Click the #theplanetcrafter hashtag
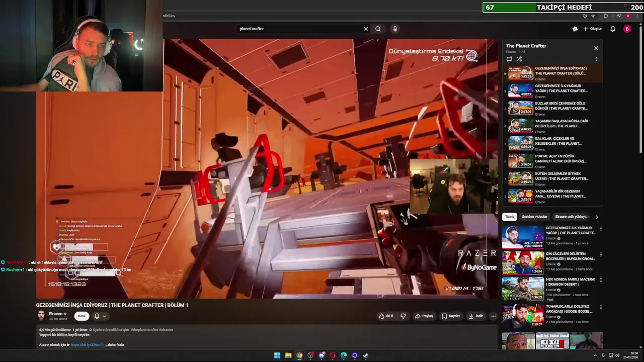The width and height of the screenshot is (644, 362). (144, 330)
